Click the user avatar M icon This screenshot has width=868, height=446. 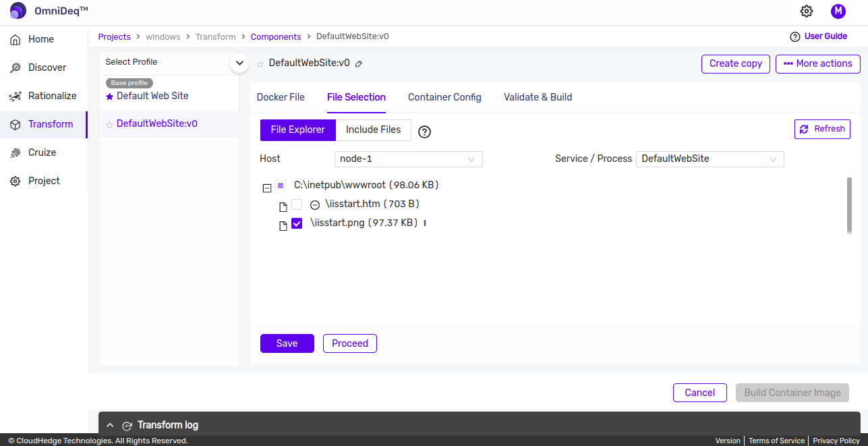click(838, 11)
